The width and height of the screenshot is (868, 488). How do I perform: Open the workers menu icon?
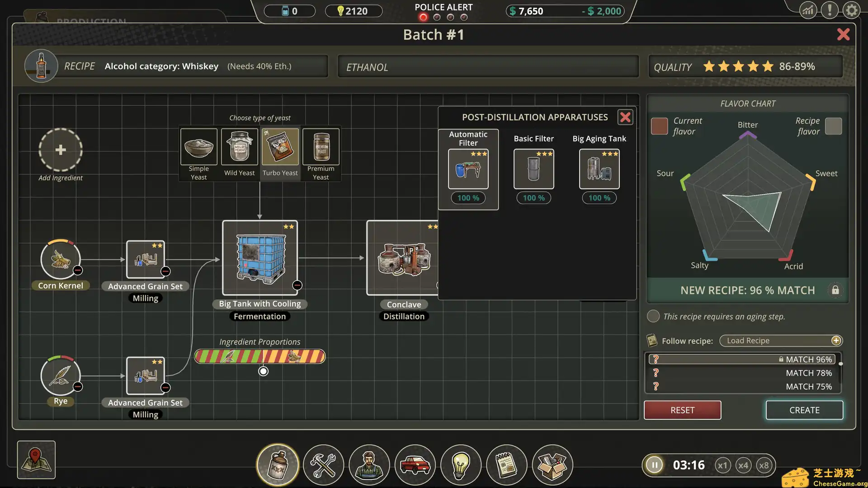click(x=369, y=465)
